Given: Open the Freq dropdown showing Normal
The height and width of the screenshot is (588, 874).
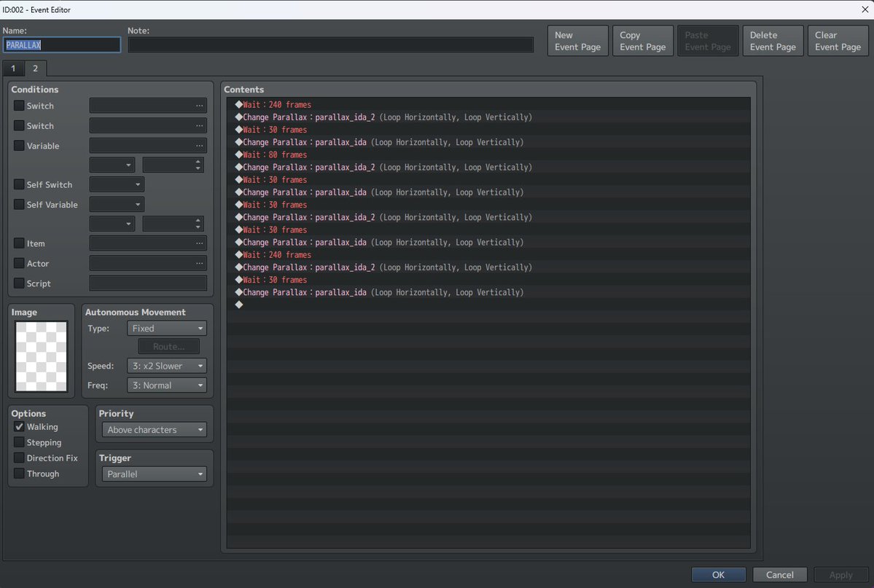Looking at the screenshot, I should (x=167, y=385).
